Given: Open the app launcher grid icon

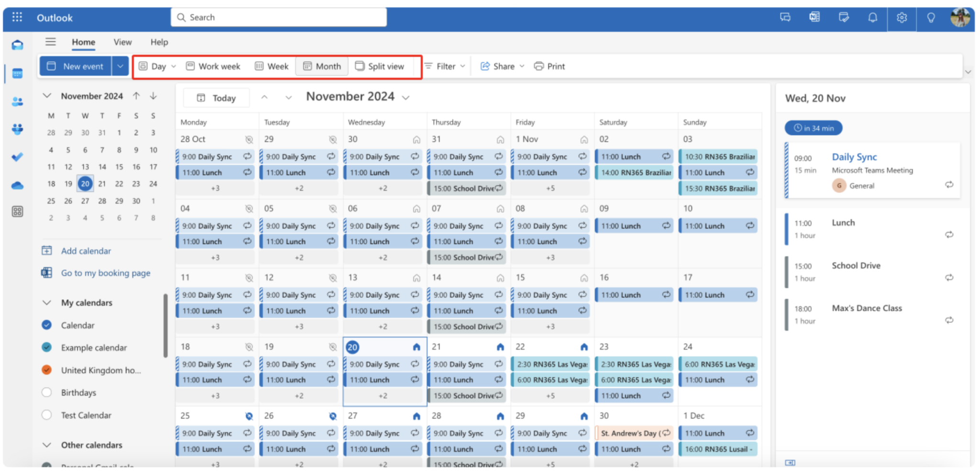Looking at the screenshot, I should pyautogui.click(x=17, y=17).
